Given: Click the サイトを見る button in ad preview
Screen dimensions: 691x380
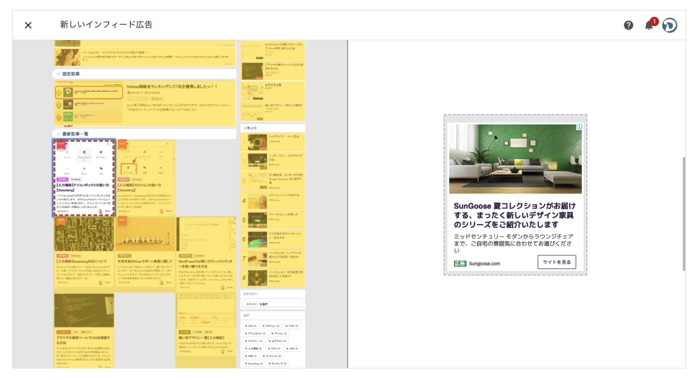Looking at the screenshot, I should [x=557, y=262].
